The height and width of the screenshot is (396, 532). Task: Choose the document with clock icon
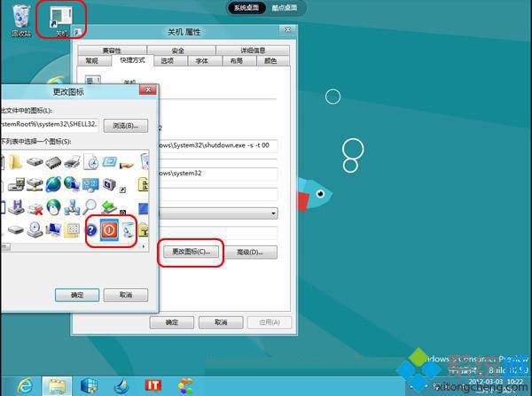tap(91, 162)
